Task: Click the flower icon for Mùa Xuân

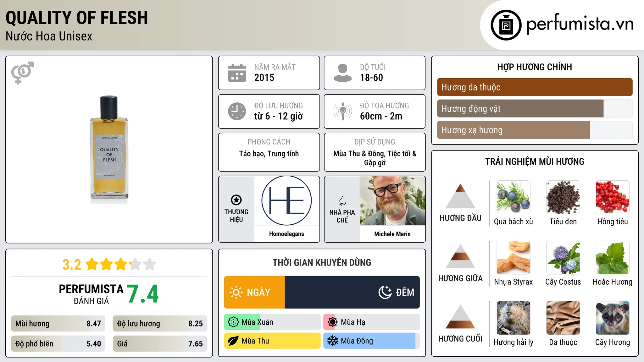Action: click(x=233, y=322)
